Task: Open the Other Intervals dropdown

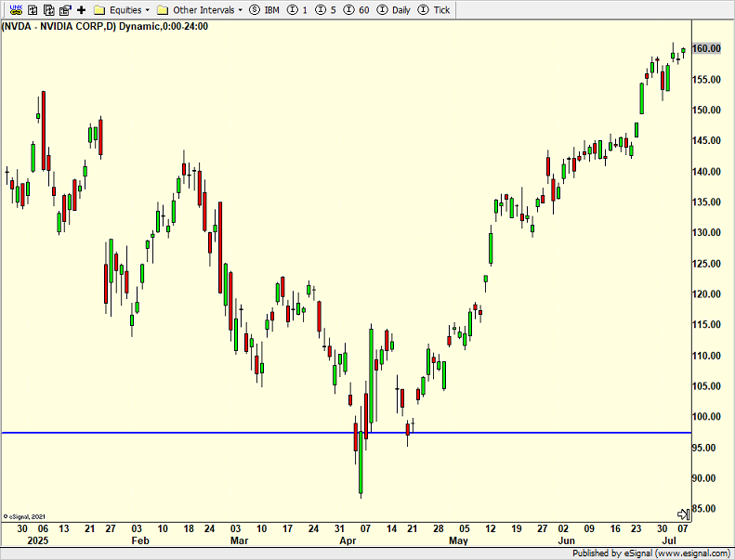Action: coord(200,10)
